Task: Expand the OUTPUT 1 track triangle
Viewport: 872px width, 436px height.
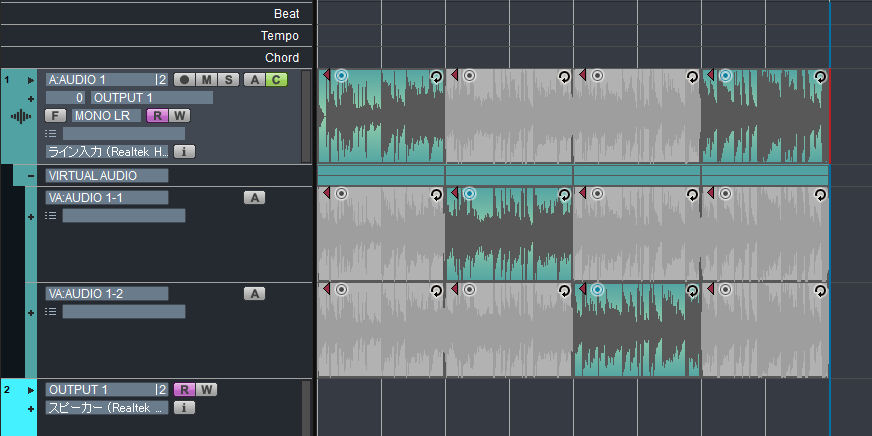Action: click(31, 390)
